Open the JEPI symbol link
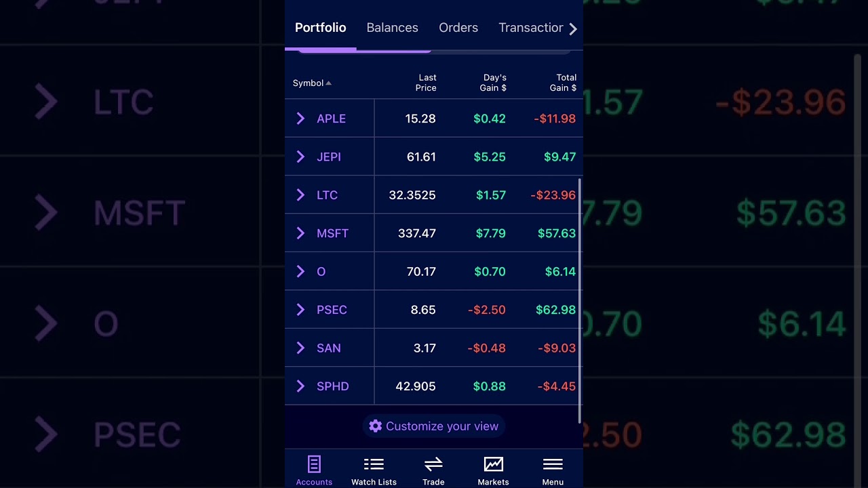This screenshot has width=868, height=488. (329, 157)
